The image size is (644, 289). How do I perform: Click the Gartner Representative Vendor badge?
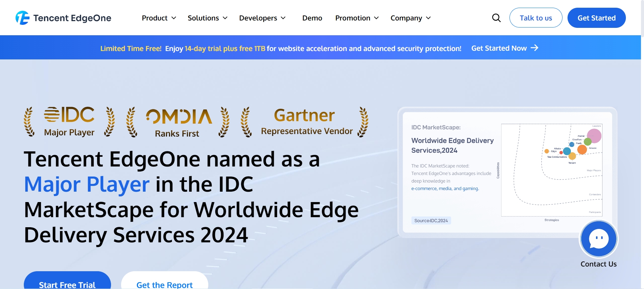point(305,122)
